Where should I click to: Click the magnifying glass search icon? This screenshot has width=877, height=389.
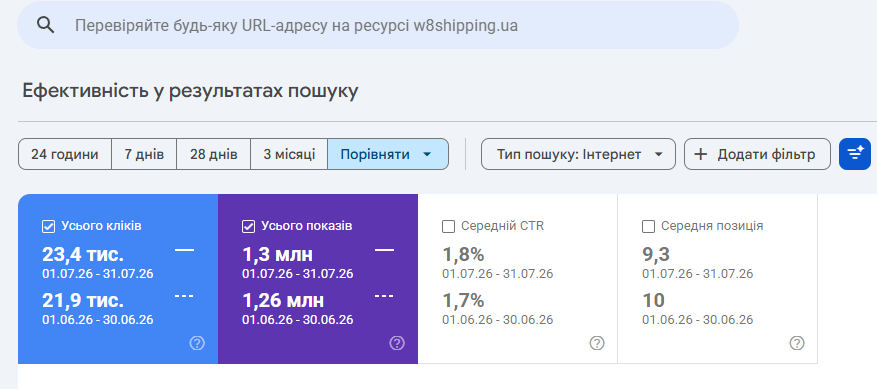(x=45, y=25)
